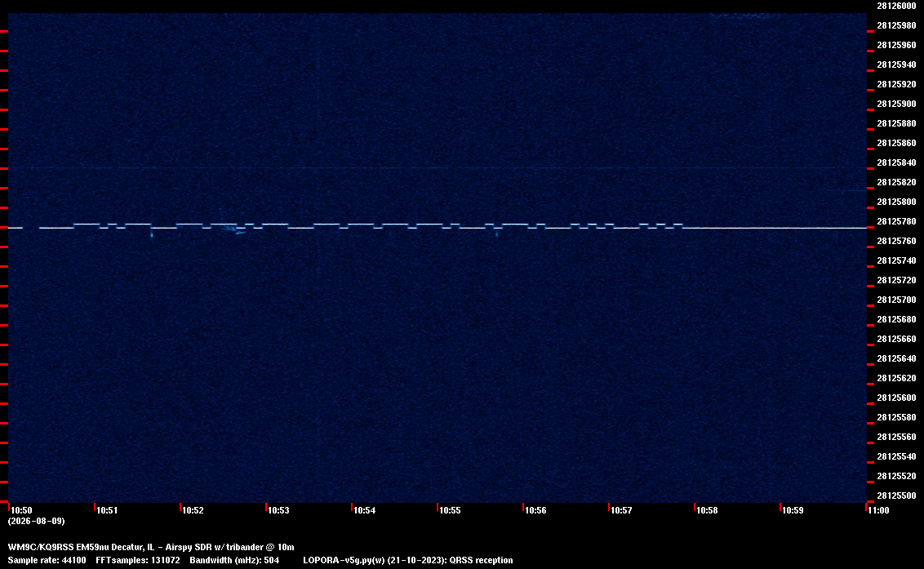This screenshot has height=569, width=924.
Task: Click the 28125900 frequency label
Action: (x=896, y=104)
